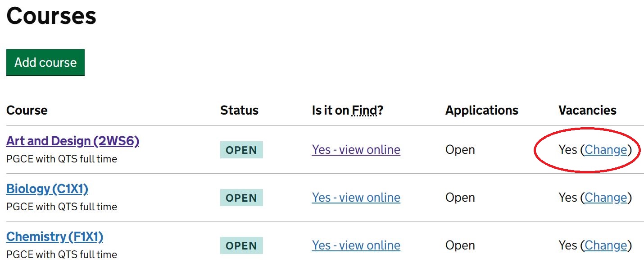Viewport: 644px width, 268px height.
Task: View the Art and Design course online
Action: 356,150
